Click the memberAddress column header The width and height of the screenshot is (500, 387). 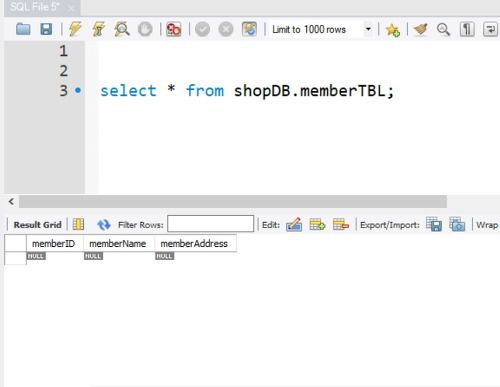195,243
